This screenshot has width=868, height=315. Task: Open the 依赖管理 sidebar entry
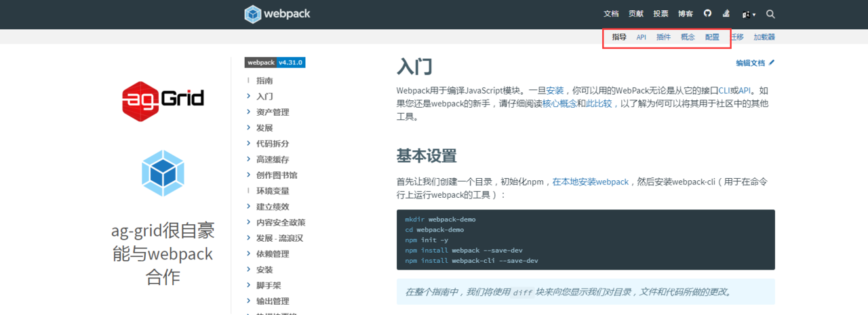pos(273,254)
